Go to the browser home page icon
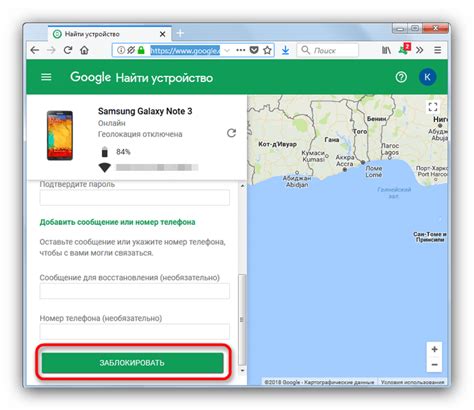The image size is (474, 410). tap(84, 50)
